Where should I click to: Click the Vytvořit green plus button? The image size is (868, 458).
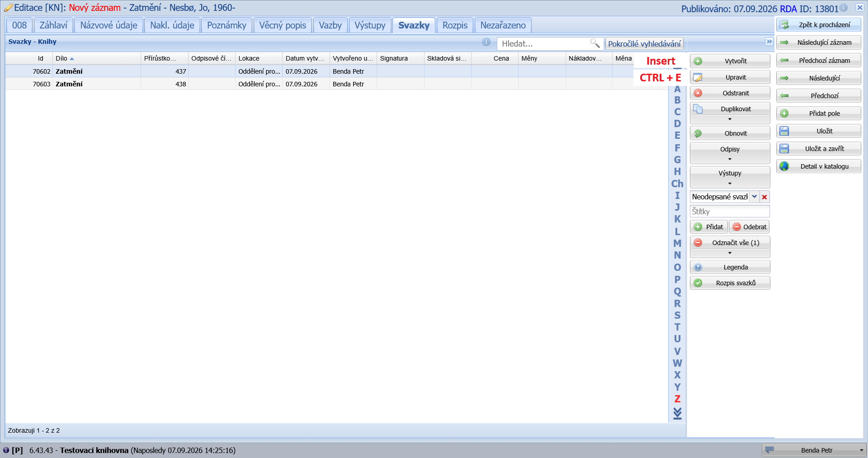730,61
